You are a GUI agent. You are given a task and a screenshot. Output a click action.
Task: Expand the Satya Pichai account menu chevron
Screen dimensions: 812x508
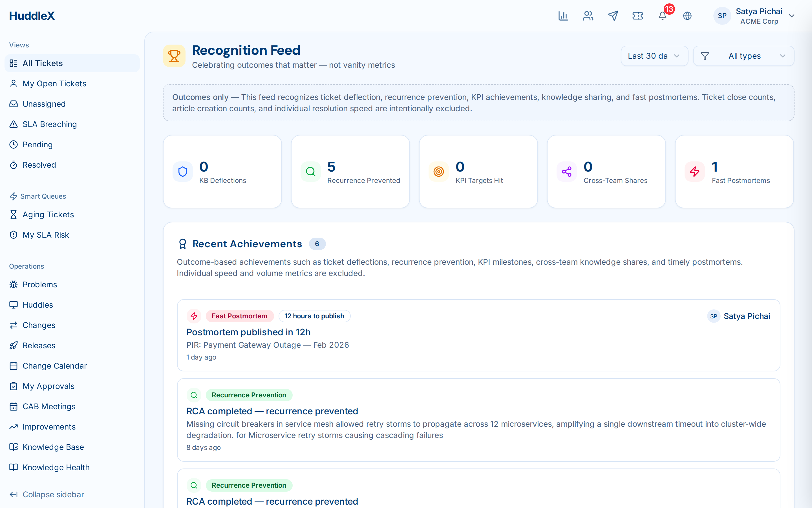[x=792, y=16]
